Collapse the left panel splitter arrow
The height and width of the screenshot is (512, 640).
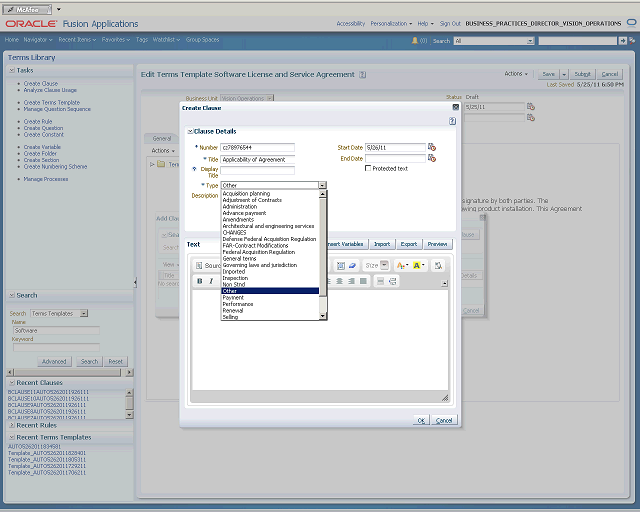[x=135, y=282]
